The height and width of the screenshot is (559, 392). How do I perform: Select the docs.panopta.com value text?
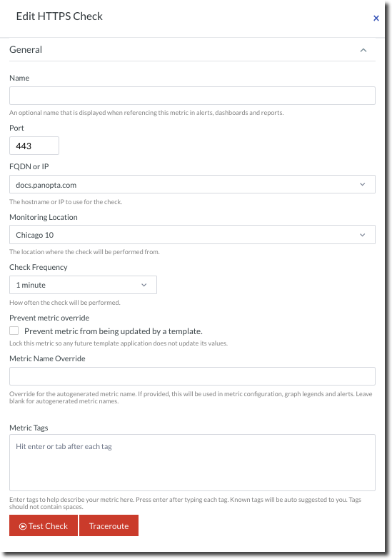coord(46,185)
